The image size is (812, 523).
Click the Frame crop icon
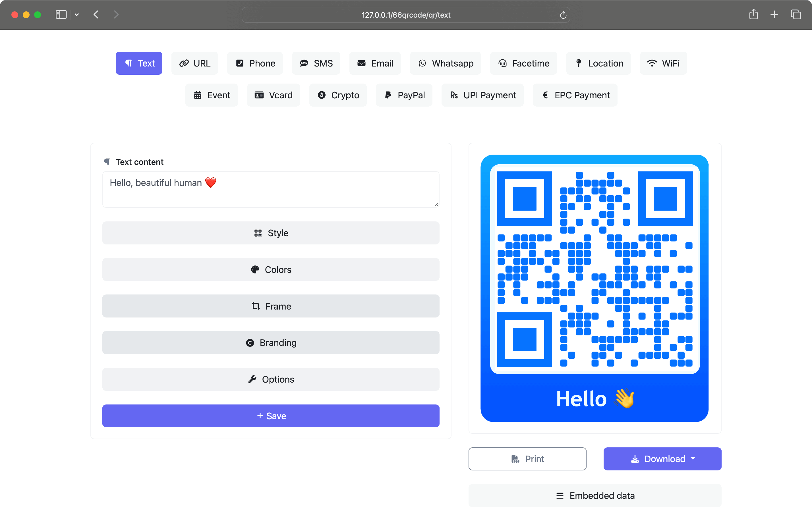click(x=256, y=306)
